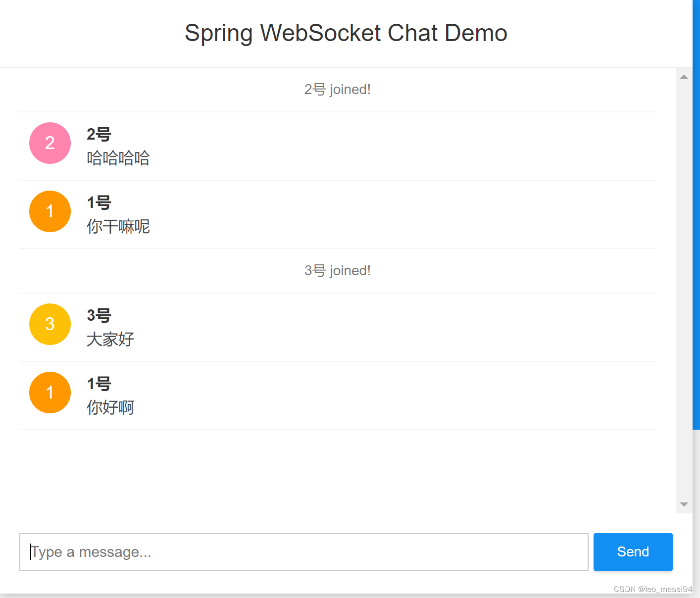Click the scrollbar up arrow

point(684,77)
